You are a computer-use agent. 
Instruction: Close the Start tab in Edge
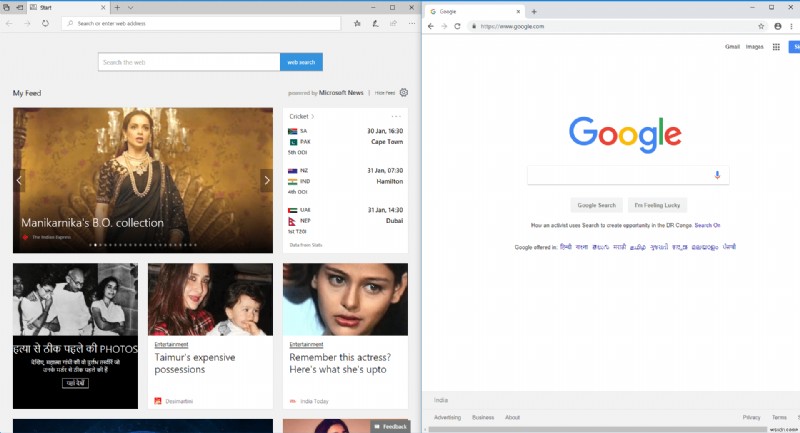click(103, 8)
